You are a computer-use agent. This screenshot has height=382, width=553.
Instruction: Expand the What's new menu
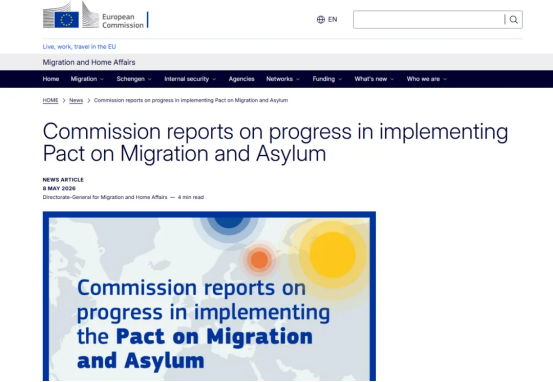click(374, 79)
